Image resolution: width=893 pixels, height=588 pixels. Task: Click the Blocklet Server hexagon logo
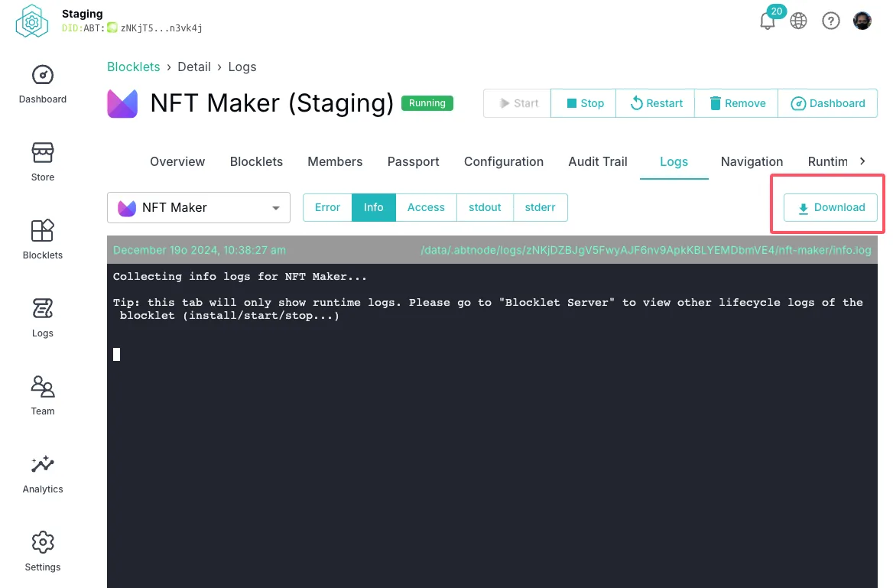pyautogui.click(x=32, y=21)
